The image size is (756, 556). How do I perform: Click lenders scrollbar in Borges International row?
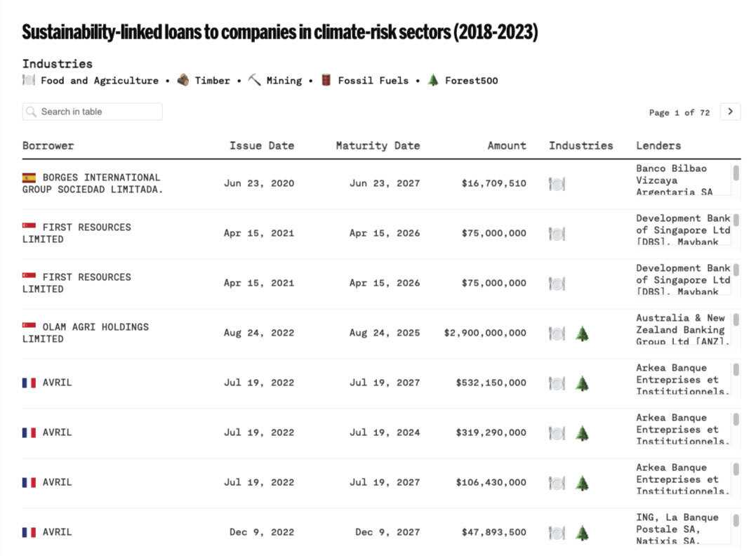click(736, 173)
